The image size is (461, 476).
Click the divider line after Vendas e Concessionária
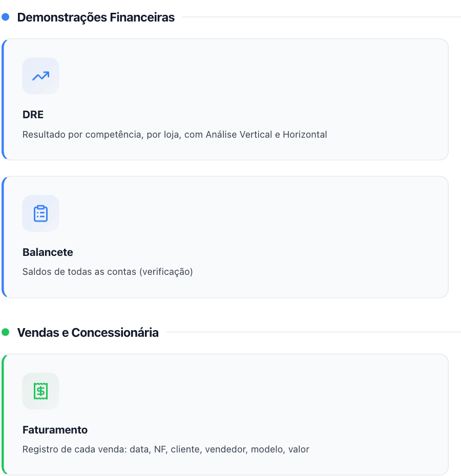click(x=313, y=332)
